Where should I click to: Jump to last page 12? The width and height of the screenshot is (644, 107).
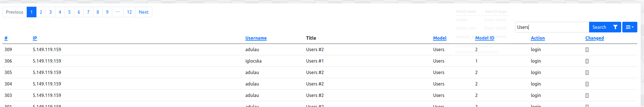[129, 12]
